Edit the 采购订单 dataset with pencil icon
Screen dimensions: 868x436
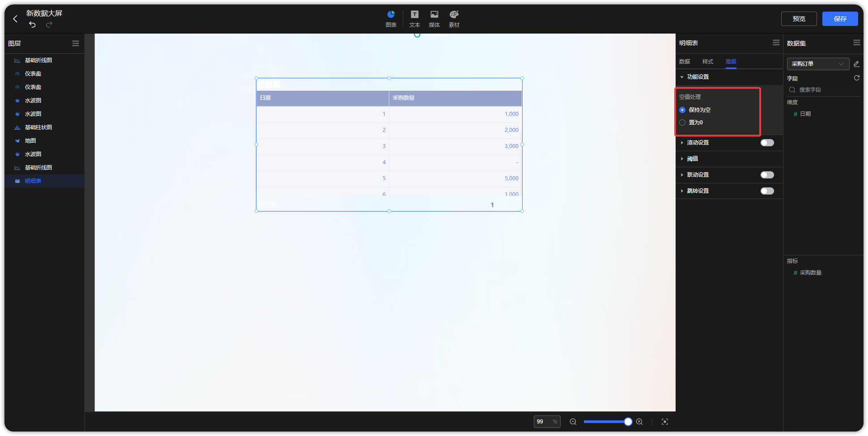click(x=856, y=64)
